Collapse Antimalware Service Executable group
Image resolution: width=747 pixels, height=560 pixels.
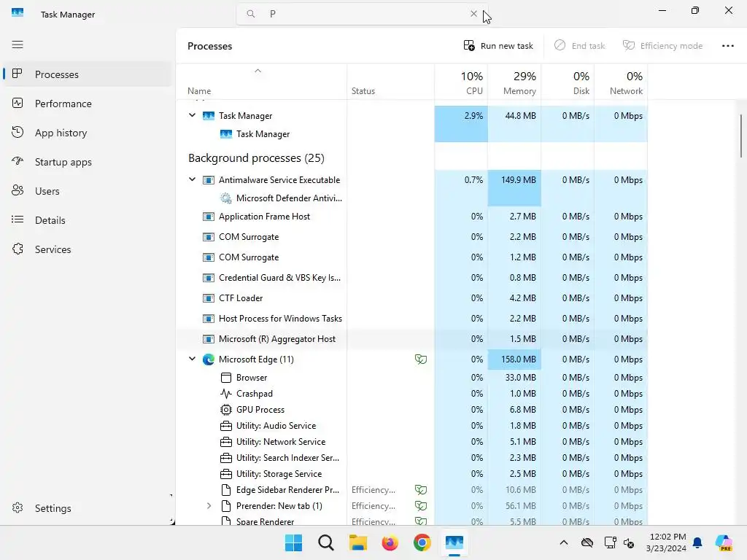(x=192, y=179)
